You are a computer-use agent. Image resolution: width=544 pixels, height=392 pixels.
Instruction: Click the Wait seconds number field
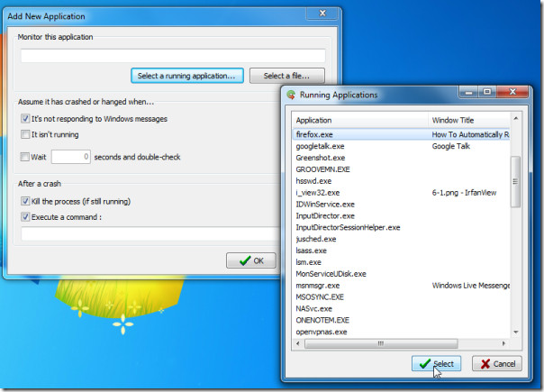click(x=71, y=157)
